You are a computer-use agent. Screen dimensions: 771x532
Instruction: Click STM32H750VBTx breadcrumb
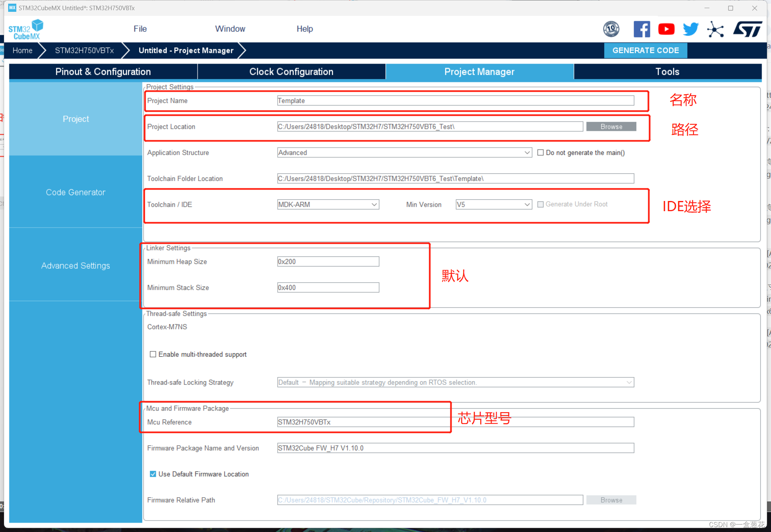[84, 51]
